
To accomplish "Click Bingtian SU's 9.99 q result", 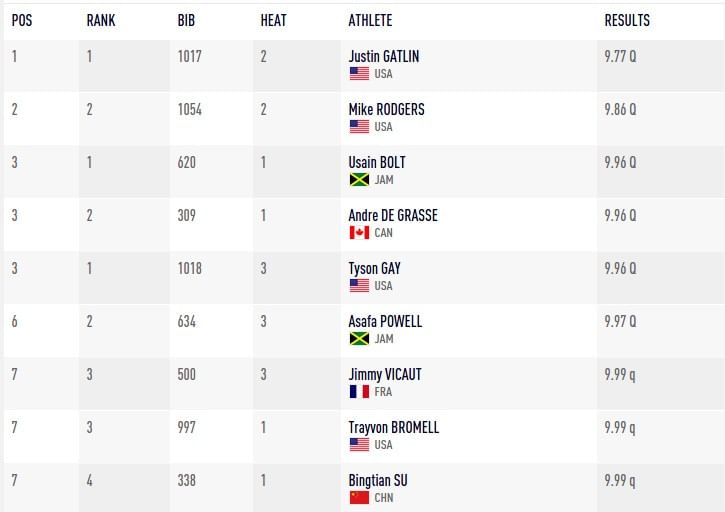I will [620, 481].
